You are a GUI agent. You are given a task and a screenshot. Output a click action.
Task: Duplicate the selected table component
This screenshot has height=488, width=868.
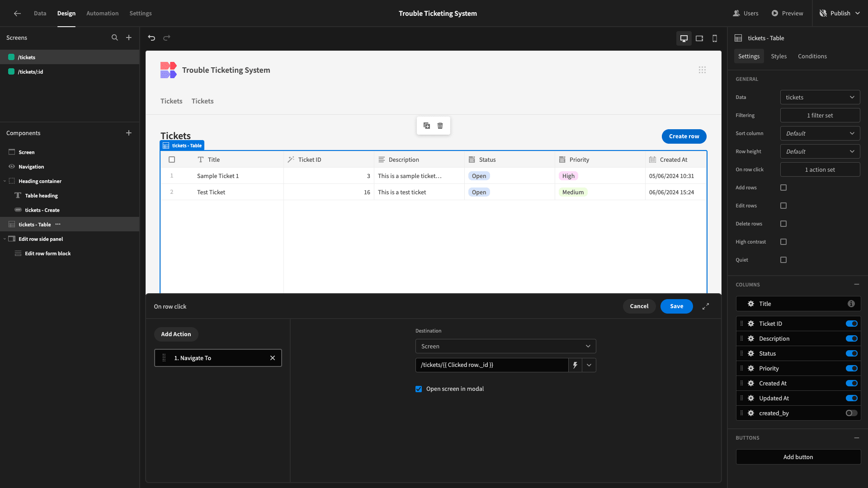427,126
